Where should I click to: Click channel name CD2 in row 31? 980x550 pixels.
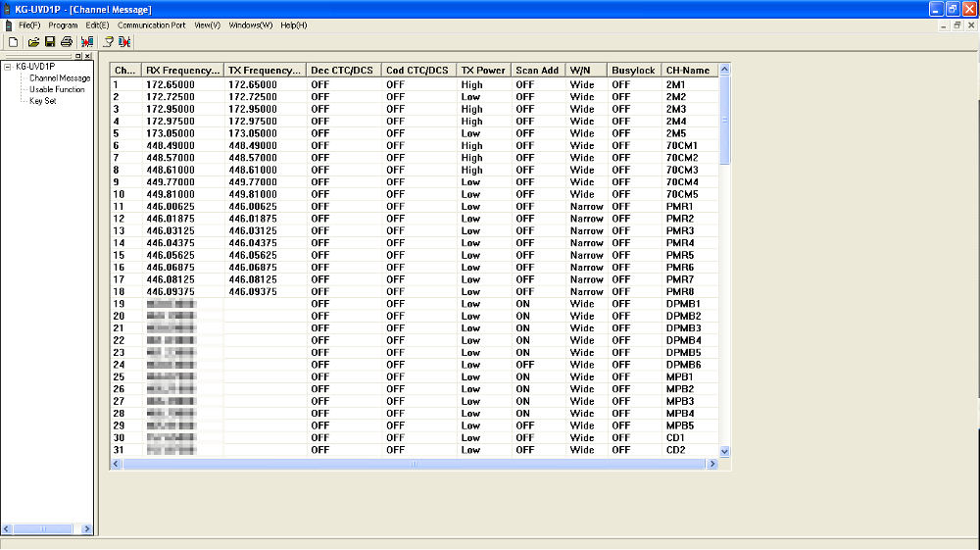pyautogui.click(x=675, y=451)
